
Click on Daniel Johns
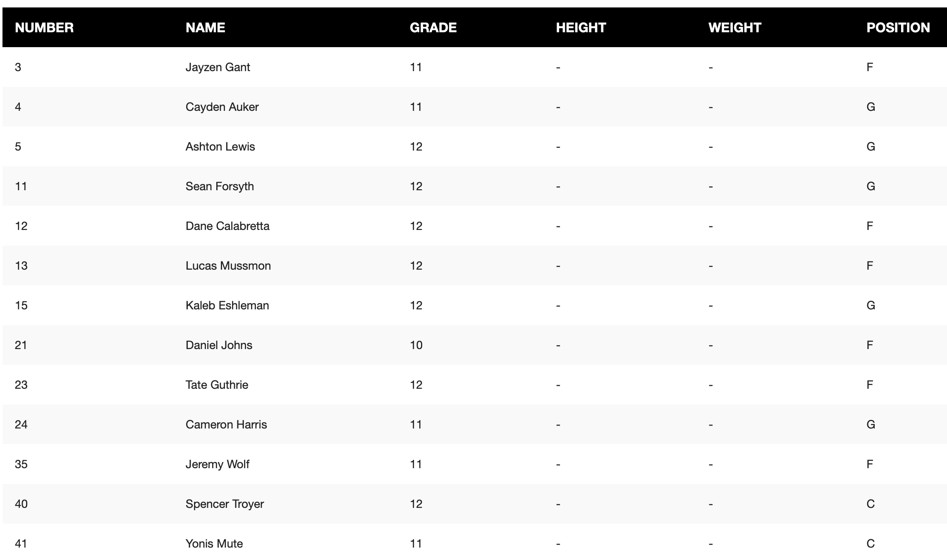coord(219,345)
